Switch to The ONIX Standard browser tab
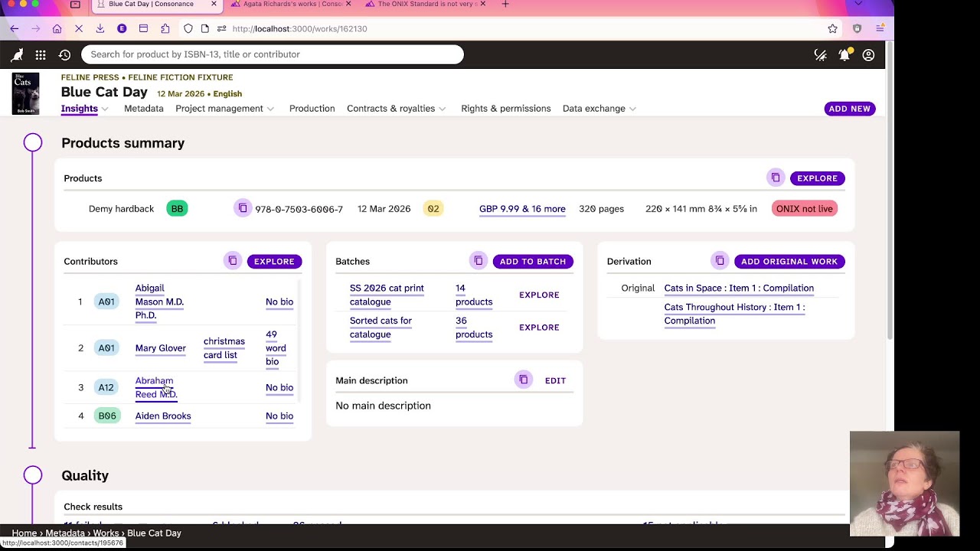980x551 pixels. click(426, 5)
